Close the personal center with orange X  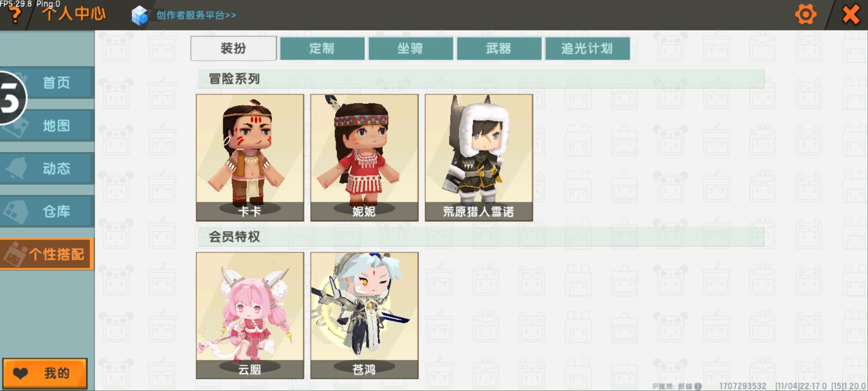click(851, 14)
